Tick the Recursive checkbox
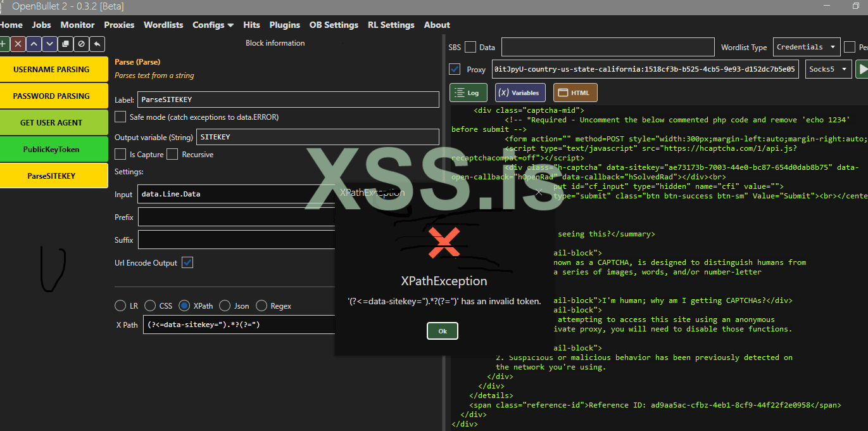 [x=172, y=154]
